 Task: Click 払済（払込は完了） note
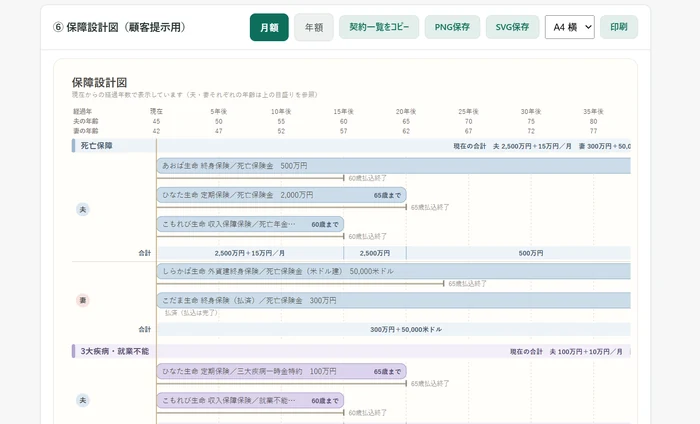(192, 313)
